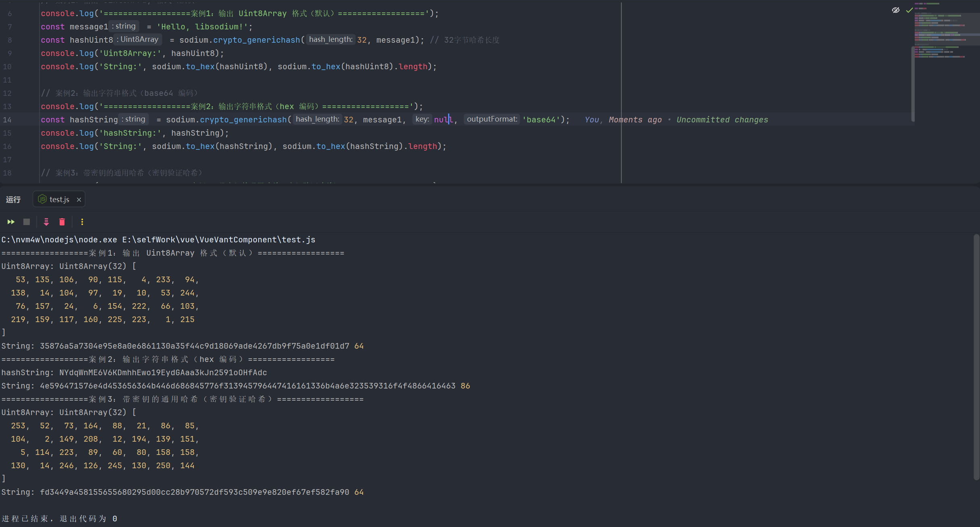Click the :string type hint after hashString
Image resolution: width=980 pixels, height=527 pixels.
click(133, 119)
